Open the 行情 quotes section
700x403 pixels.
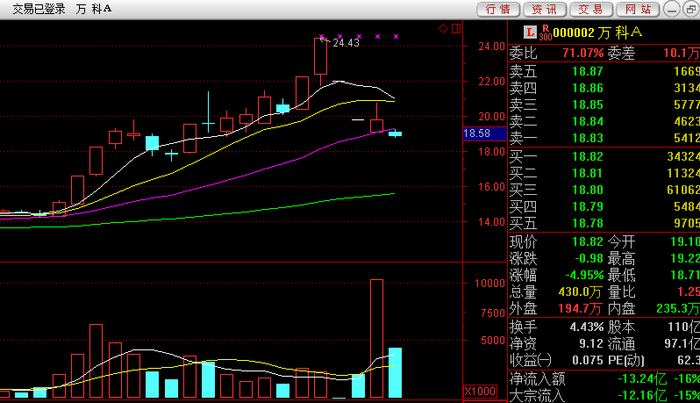pos(498,9)
